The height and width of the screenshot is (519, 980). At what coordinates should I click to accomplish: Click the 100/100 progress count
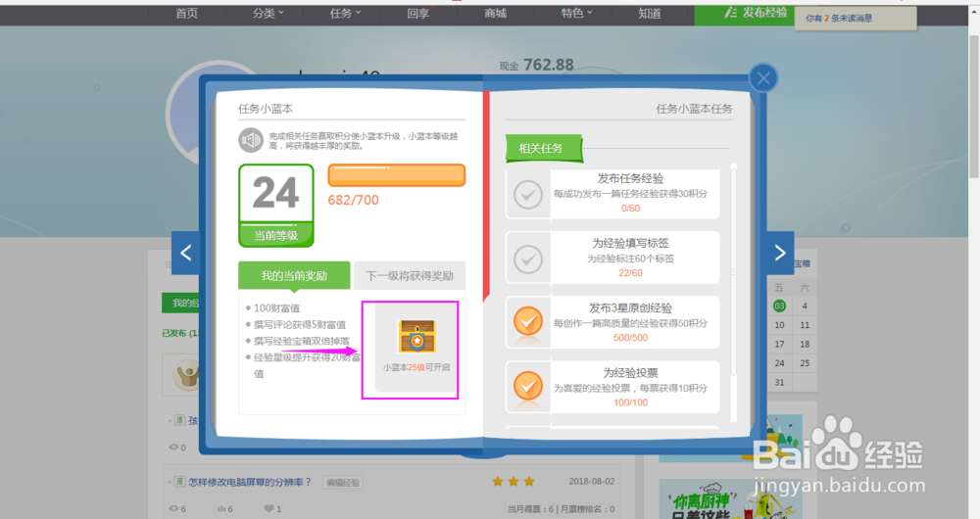pos(630,402)
